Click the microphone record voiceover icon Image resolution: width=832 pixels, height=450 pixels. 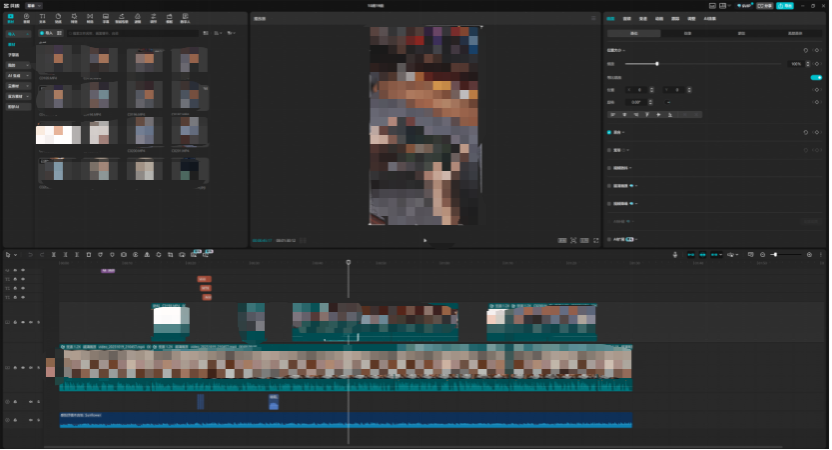pos(675,255)
